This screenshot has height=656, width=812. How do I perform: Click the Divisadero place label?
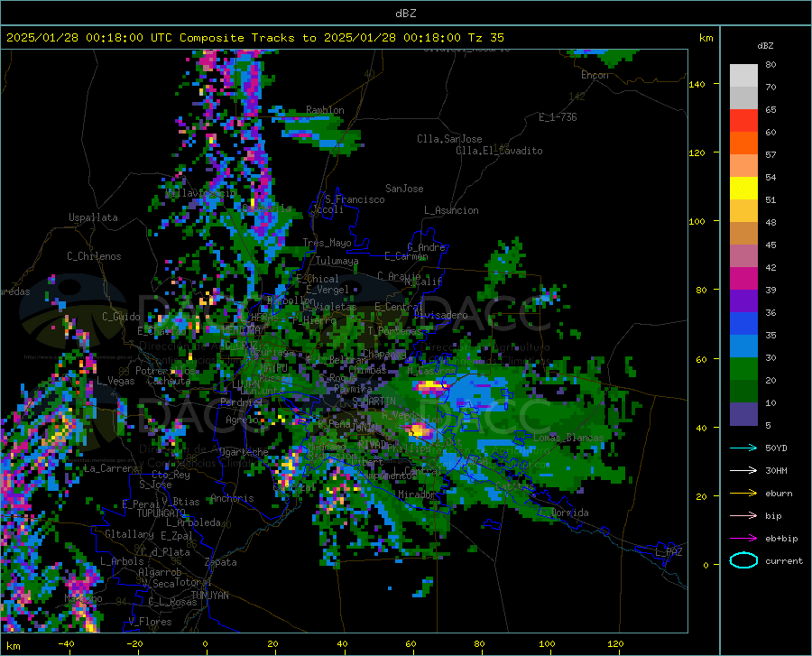[440, 315]
